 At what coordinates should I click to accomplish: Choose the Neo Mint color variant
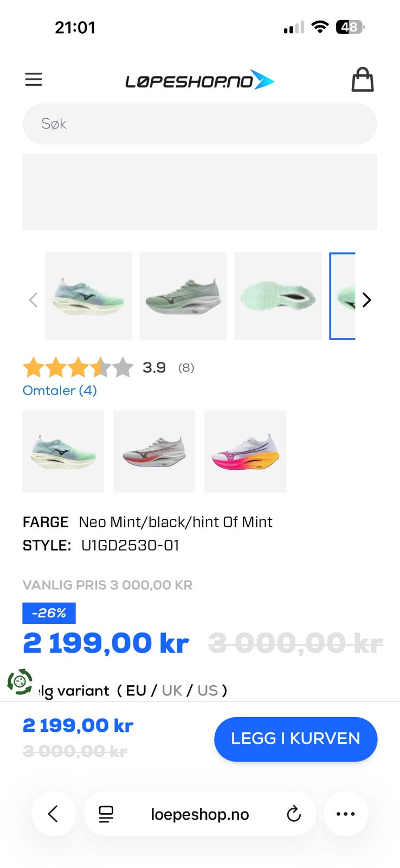[x=63, y=451]
